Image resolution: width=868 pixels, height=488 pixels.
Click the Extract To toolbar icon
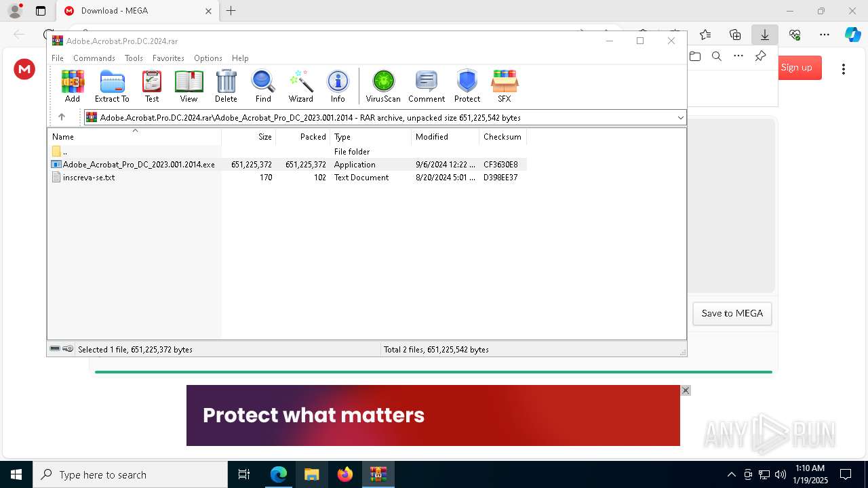(x=112, y=86)
